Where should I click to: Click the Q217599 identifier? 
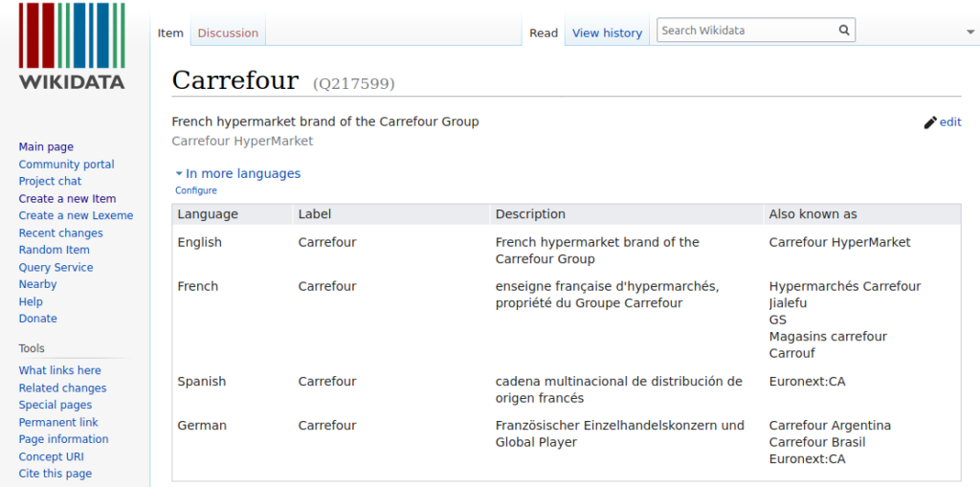[354, 84]
